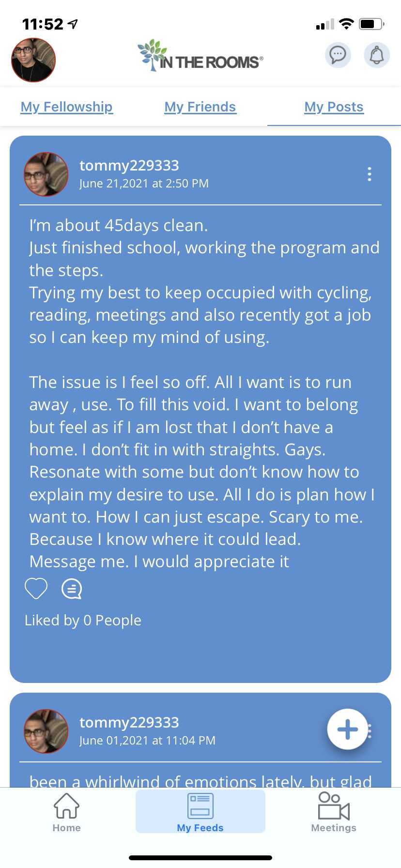Screen dimensions: 401x868
Task: Switch to My Friends tab
Action: 200,107
